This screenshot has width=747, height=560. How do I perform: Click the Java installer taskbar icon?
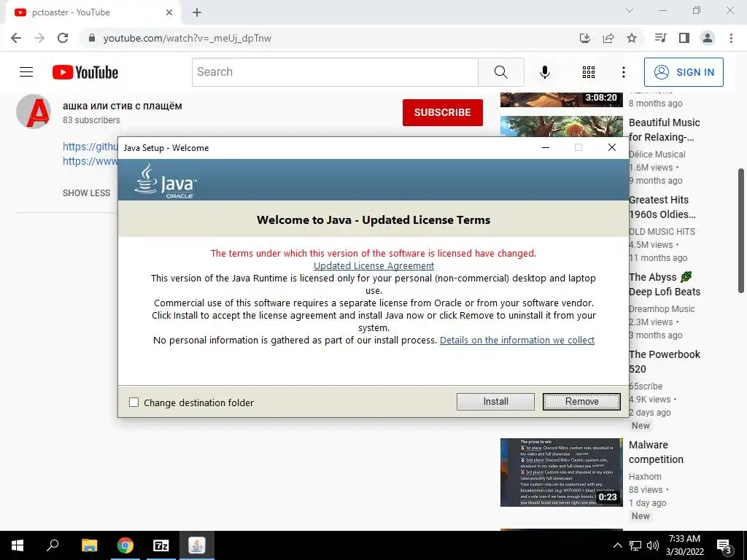pyautogui.click(x=197, y=545)
